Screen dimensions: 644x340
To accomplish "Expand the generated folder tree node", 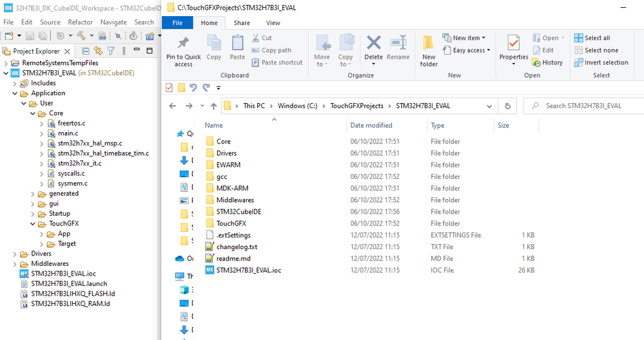I will (33, 194).
